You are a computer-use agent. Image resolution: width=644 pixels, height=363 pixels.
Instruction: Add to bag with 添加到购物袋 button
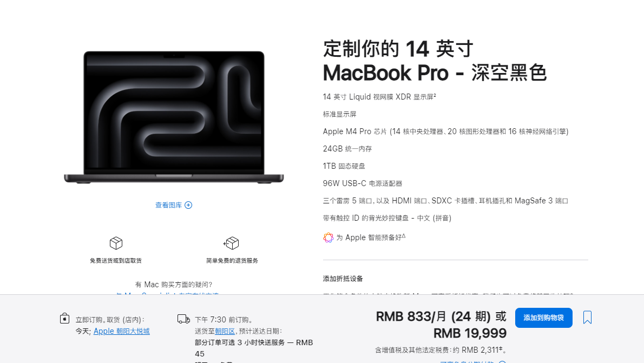[543, 318]
